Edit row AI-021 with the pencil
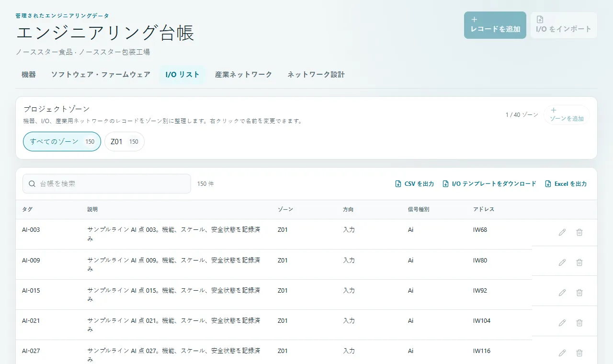Image resolution: width=613 pixels, height=364 pixels. pos(562,323)
